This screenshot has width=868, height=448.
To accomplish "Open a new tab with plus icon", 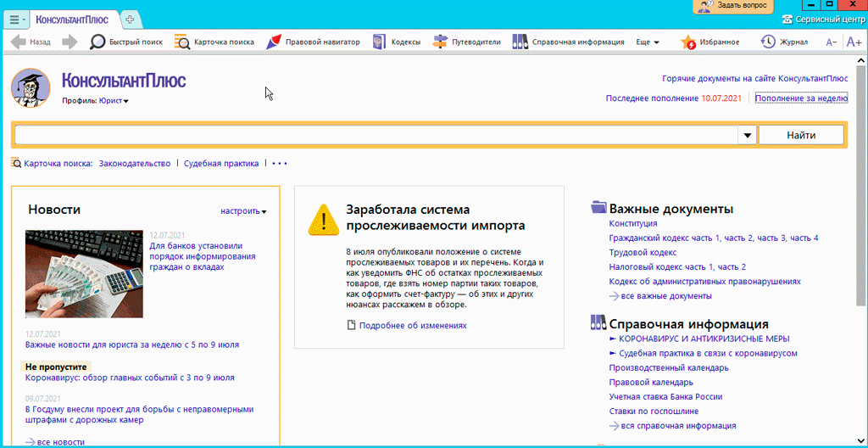I will 130,20.
